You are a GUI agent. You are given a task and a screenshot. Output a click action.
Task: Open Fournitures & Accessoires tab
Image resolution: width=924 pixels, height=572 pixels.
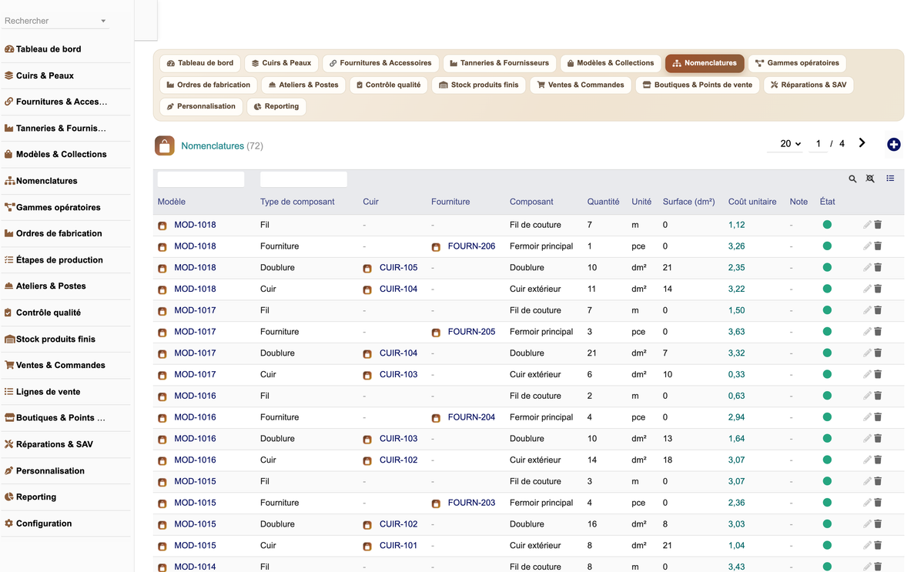tap(380, 63)
